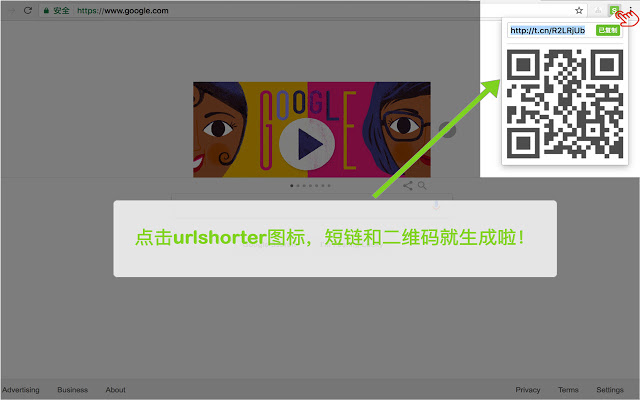
Task: Click the generated QR code image
Action: [565, 104]
